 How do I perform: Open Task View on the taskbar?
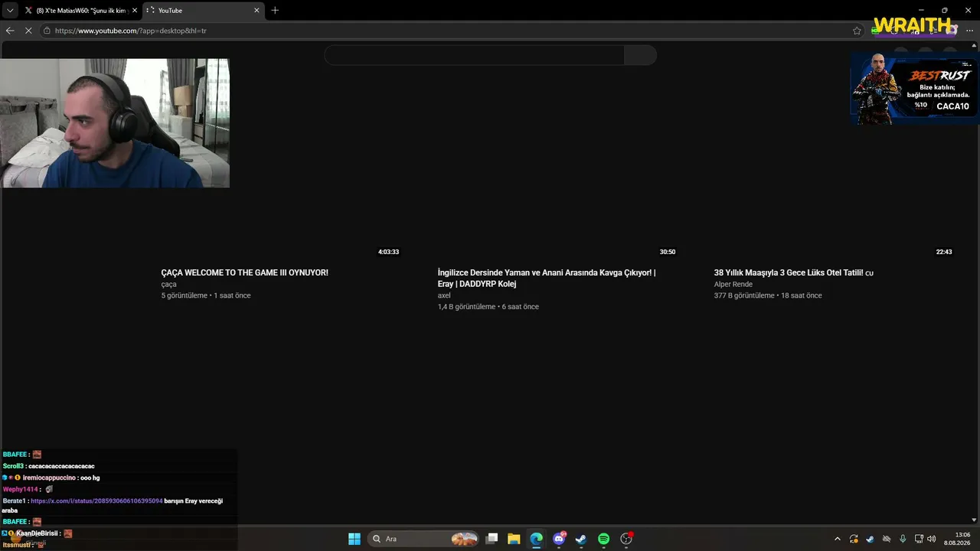coord(492,539)
